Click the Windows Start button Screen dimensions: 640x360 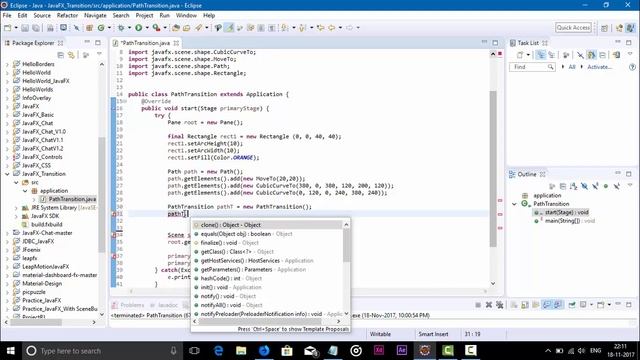click(x=11, y=351)
